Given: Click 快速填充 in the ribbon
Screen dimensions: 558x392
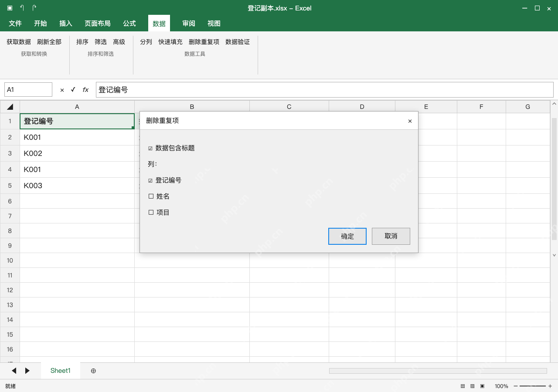Looking at the screenshot, I should 170,42.
